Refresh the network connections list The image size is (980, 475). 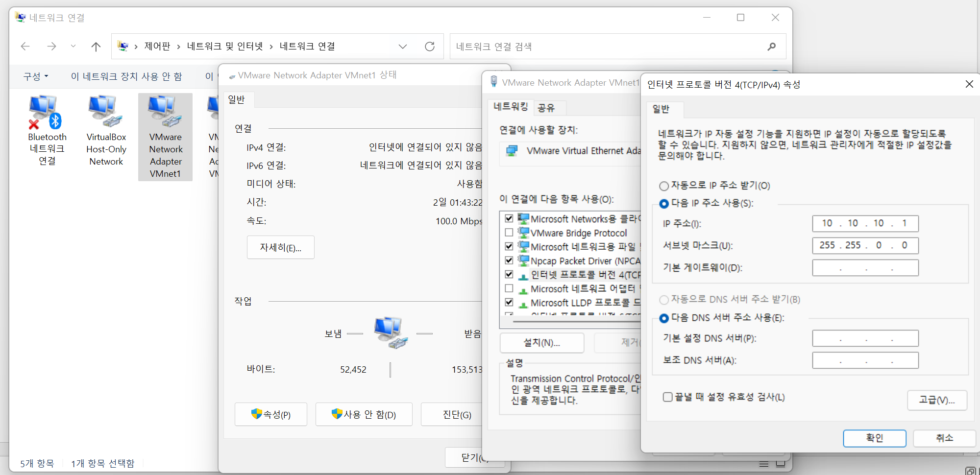[430, 47]
